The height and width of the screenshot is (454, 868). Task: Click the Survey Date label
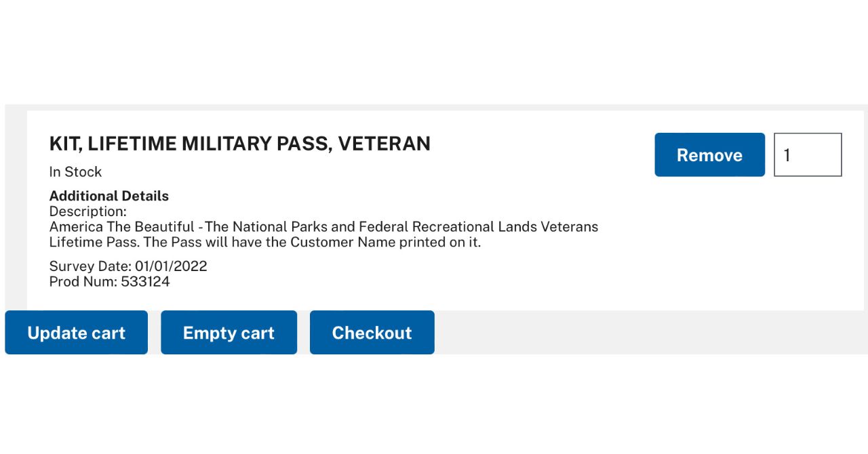pos(90,266)
